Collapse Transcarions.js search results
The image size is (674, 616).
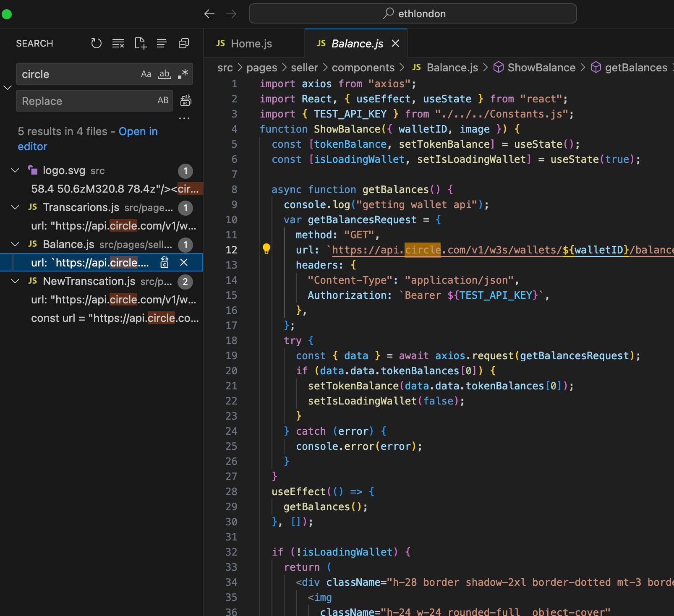click(15, 207)
